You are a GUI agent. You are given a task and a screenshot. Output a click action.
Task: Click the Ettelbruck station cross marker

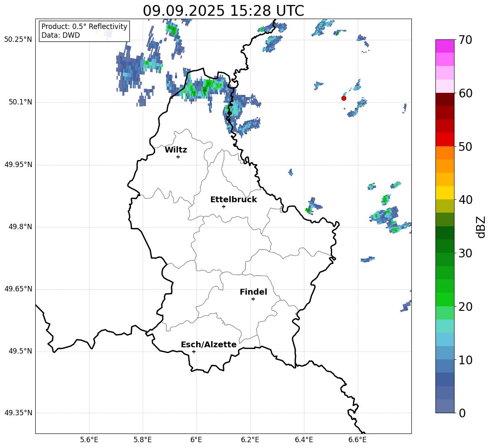pos(224,206)
